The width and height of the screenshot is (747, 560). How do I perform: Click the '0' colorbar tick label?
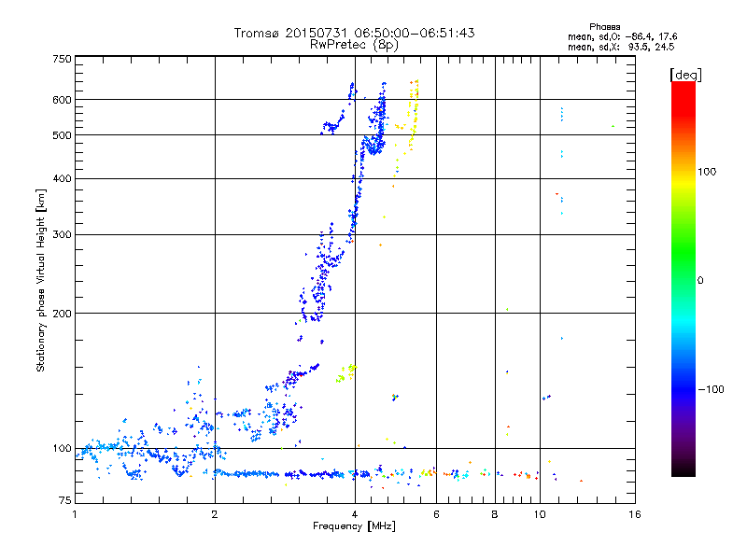point(700,281)
